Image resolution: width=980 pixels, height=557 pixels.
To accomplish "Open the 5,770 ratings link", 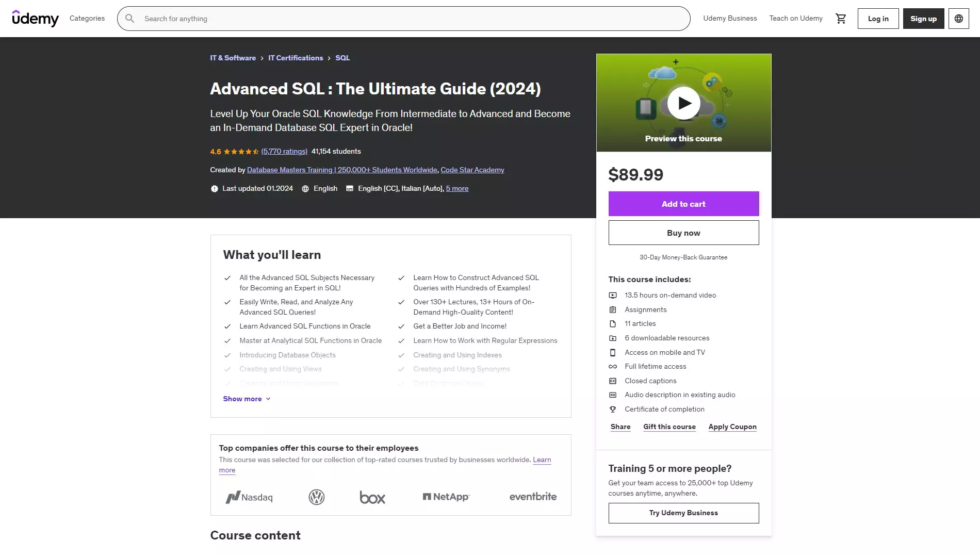I will click(x=284, y=151).
